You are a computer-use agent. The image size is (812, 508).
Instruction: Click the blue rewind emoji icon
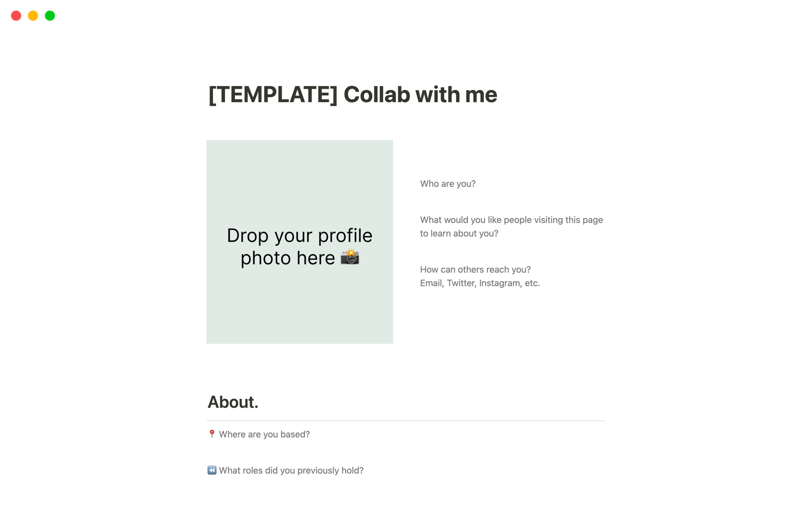click(212, 470)
